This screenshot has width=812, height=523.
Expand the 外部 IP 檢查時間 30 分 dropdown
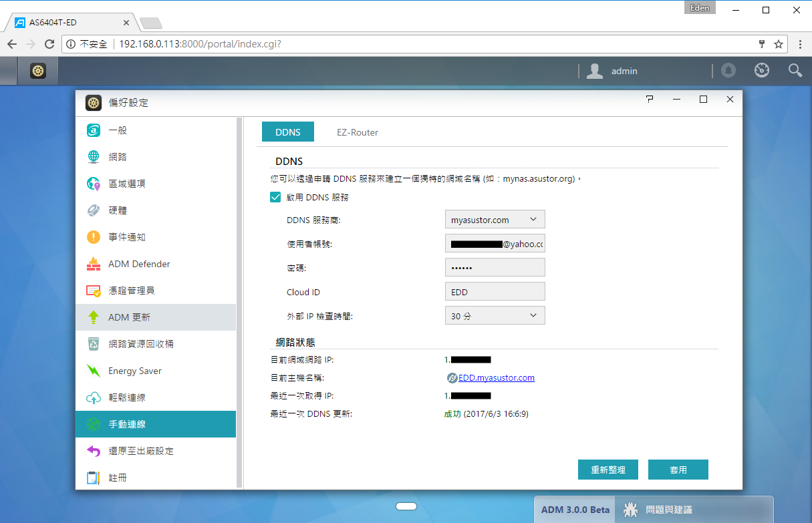495,316
